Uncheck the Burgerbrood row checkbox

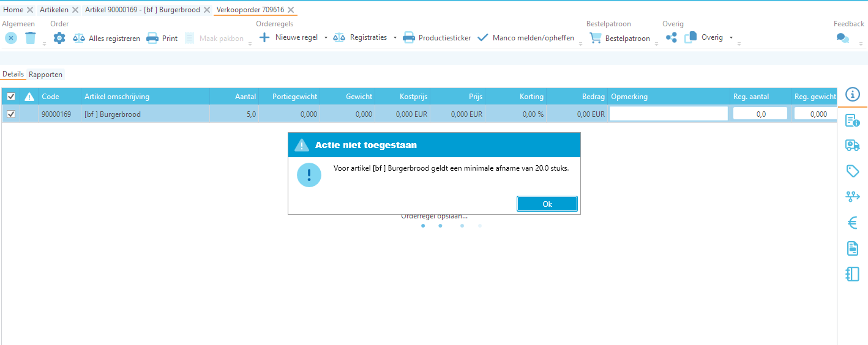click(11, 114)
